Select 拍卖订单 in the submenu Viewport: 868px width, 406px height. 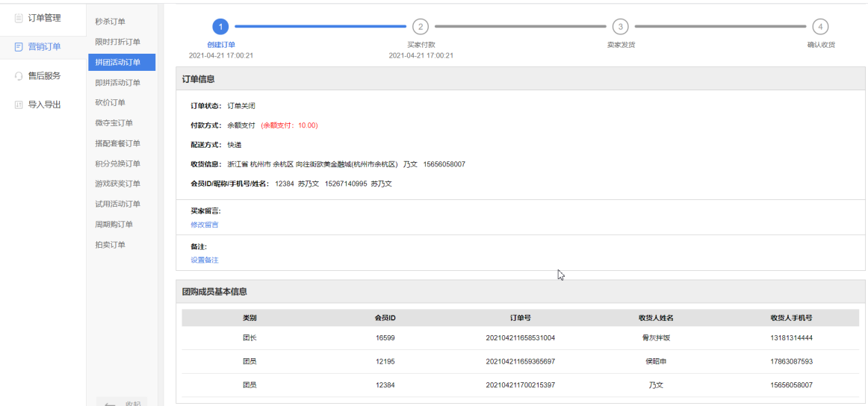coord(110,245)
